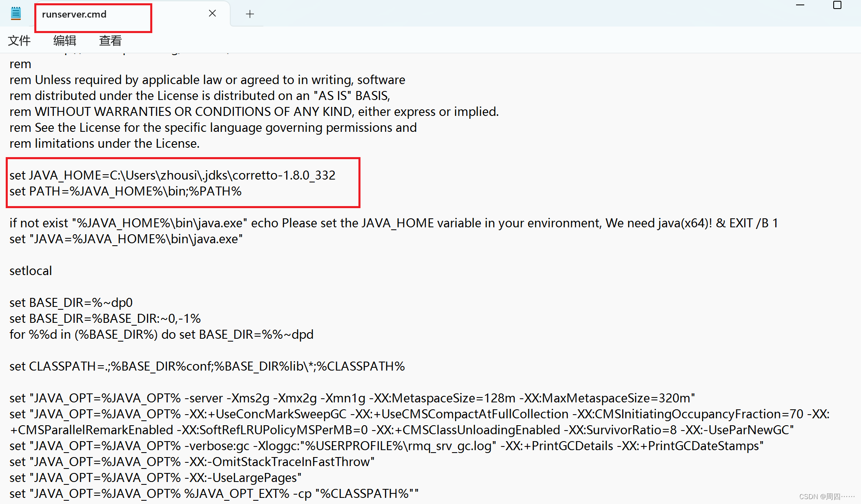Close the runserver.cmd tab

click(212, 13)
